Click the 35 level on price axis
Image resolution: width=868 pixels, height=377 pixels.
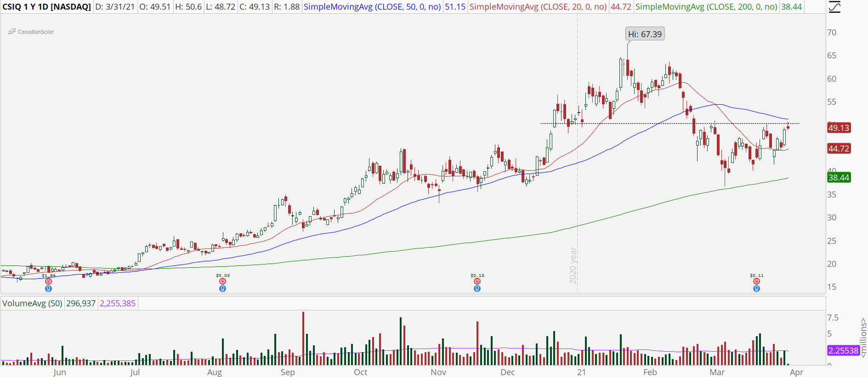coord(832,195)
